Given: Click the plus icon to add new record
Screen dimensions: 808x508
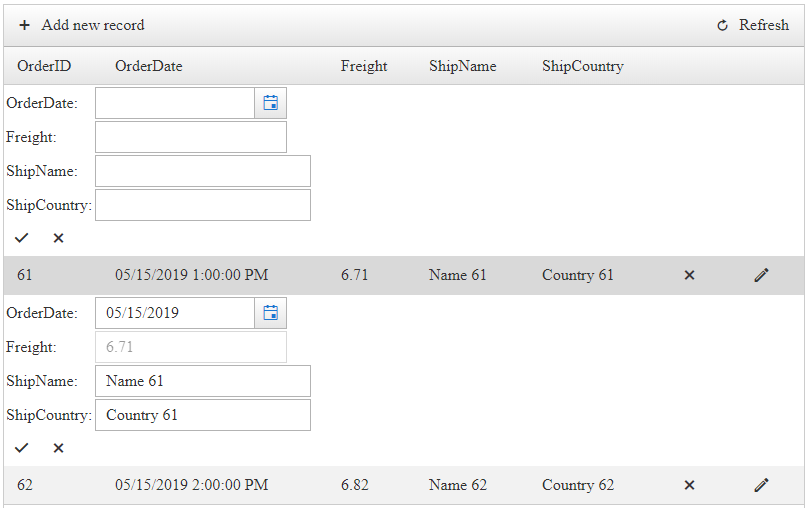Looking at the screenshot, I should [x=25, y=25].
